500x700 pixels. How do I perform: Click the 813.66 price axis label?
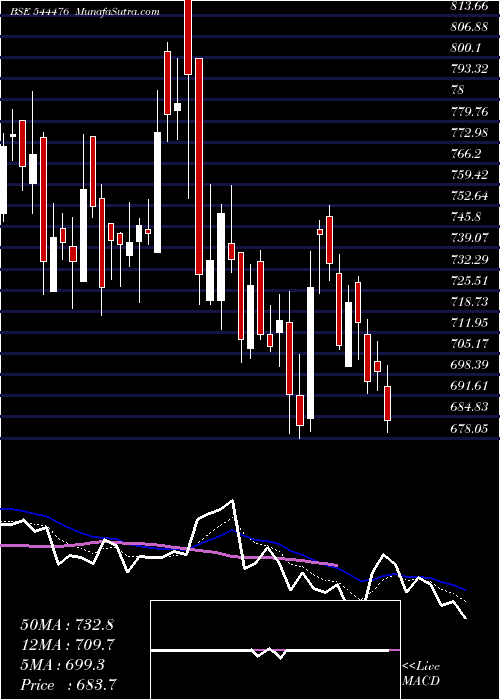pyautogui.click(x=469, y=5)
